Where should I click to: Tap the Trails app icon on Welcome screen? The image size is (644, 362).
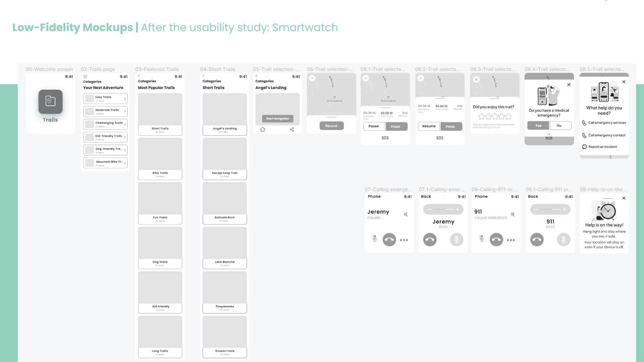click(x=50, y=102)
